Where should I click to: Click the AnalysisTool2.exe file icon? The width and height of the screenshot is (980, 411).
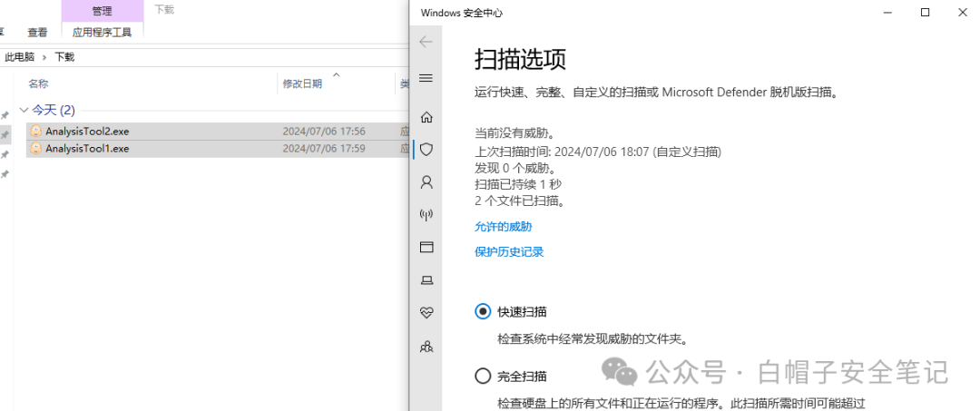click(x=36, y=132)
